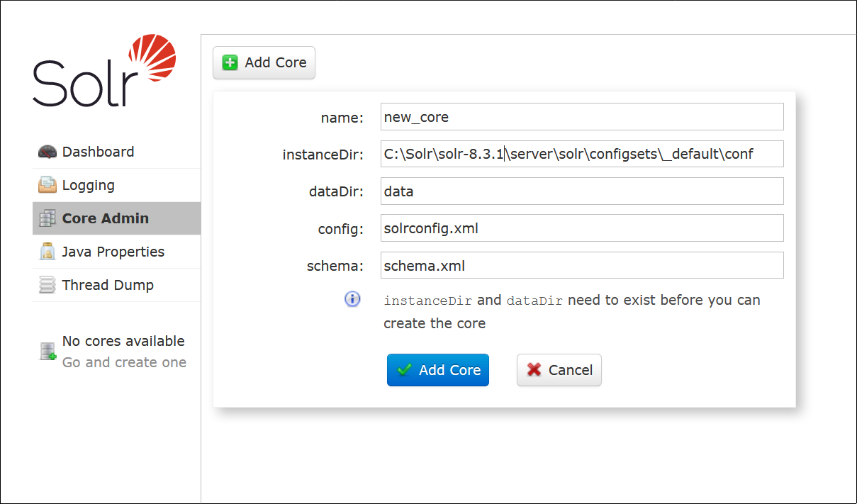Select the Logging log file icon

pyautogui.click(x=45, y=184)
